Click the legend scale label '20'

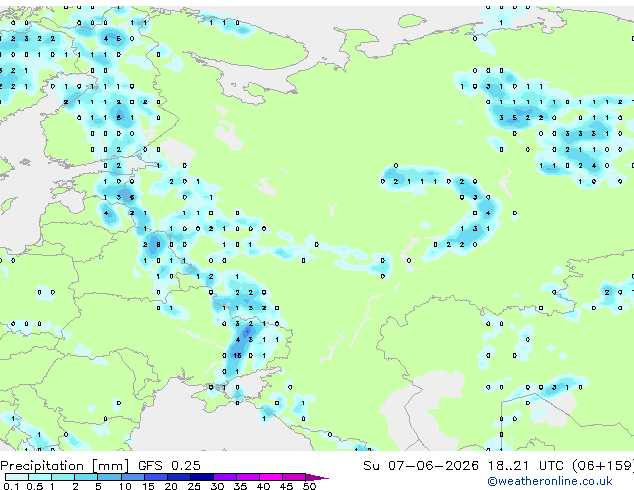coord(171,486)
